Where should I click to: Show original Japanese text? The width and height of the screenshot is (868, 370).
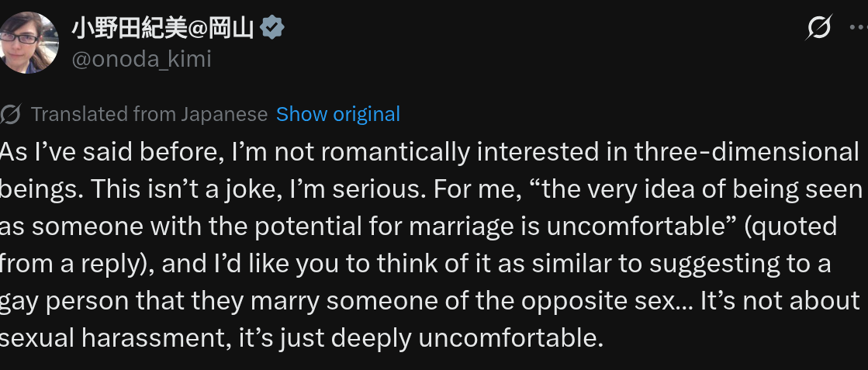pyautogui.click(x=338, y=115)
